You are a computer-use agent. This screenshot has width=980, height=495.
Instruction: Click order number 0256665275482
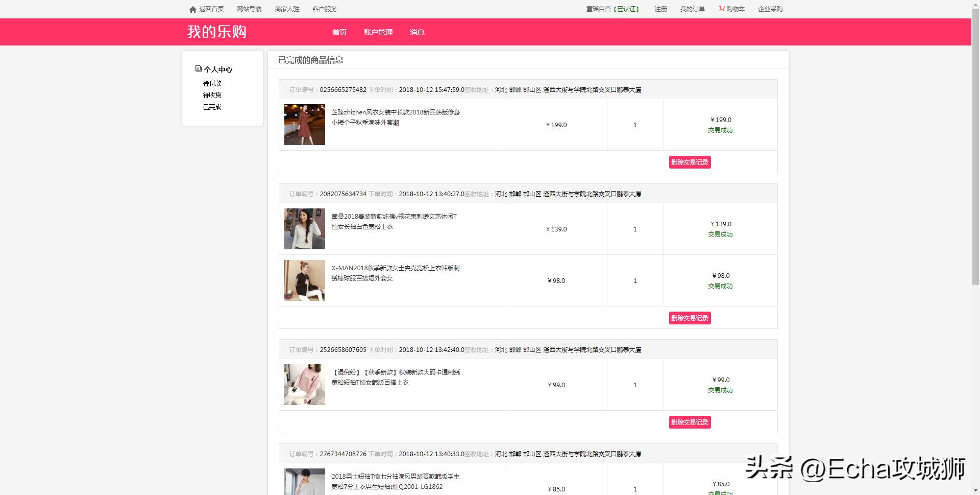(x=343, y=90)
